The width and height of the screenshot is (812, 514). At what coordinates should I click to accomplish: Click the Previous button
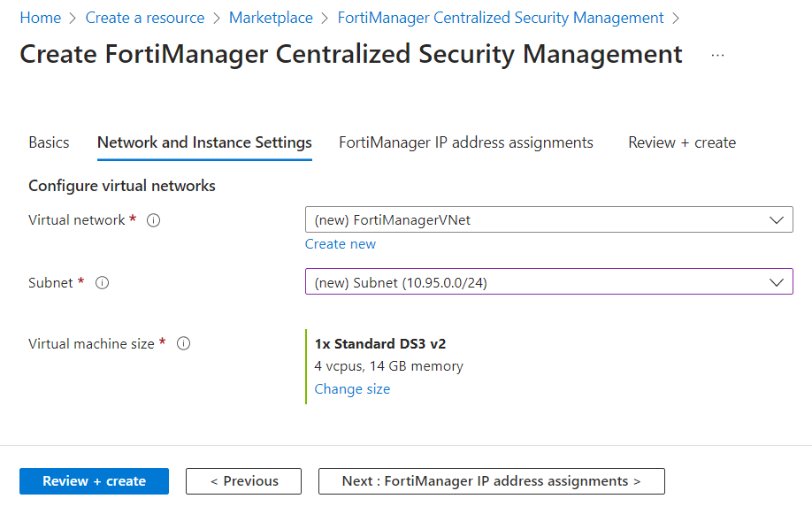point(243,481)
